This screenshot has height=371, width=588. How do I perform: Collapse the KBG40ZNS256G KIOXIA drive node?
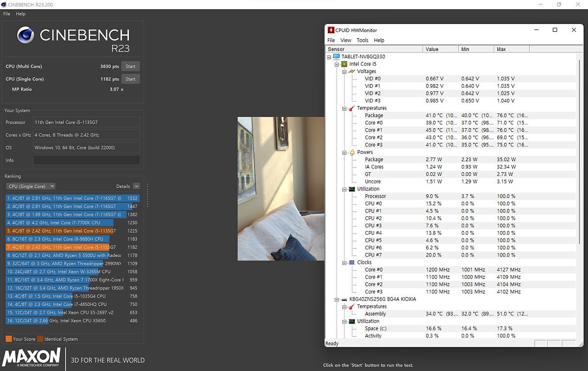click(337, 299)
